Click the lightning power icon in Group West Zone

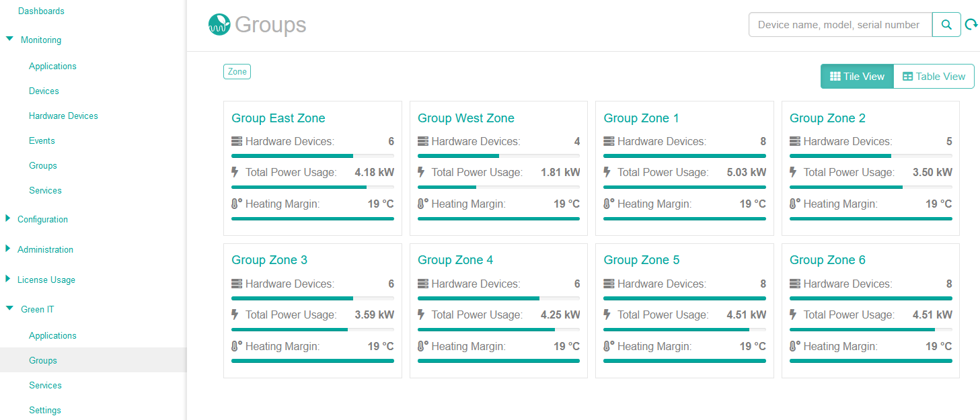pyautogui.click(x=420, y=172)
